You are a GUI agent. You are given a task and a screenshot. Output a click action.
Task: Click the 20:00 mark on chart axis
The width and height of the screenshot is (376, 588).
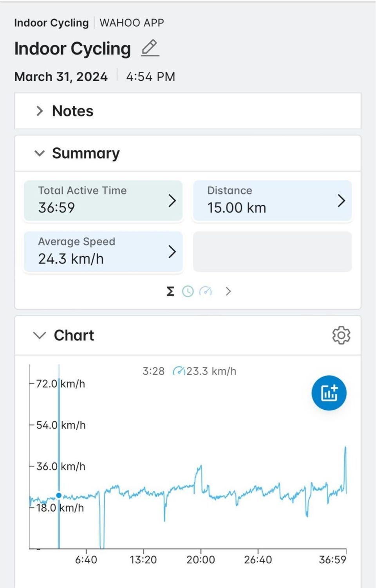[x=201, y=559]
